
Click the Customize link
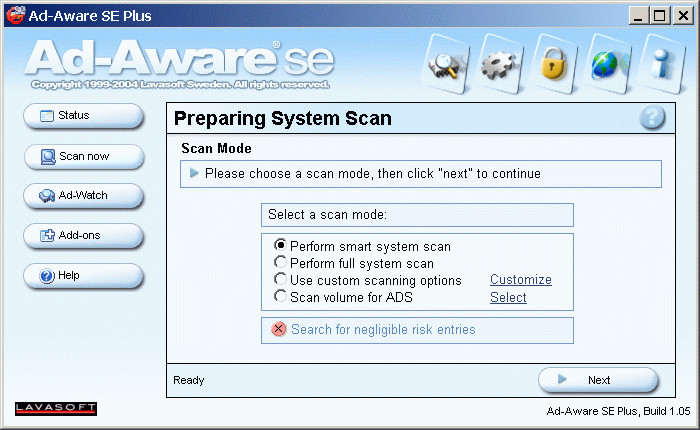(520, 280)
